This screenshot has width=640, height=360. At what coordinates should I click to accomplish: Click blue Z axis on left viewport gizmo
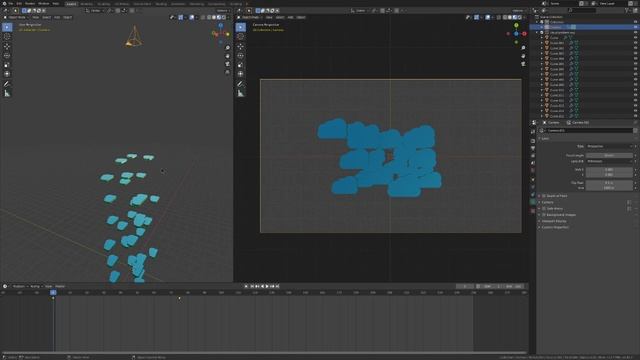(x=221, y=25)
